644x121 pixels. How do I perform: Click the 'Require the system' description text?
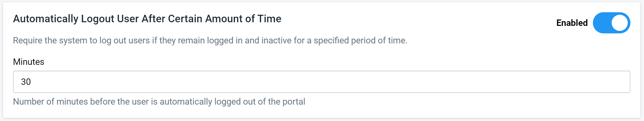(210, 41)
